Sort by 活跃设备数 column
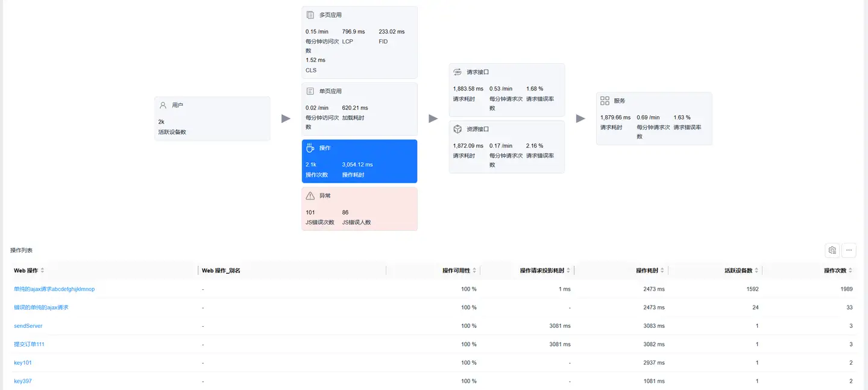This screenshot has height=390, width=868. [756, 271]
